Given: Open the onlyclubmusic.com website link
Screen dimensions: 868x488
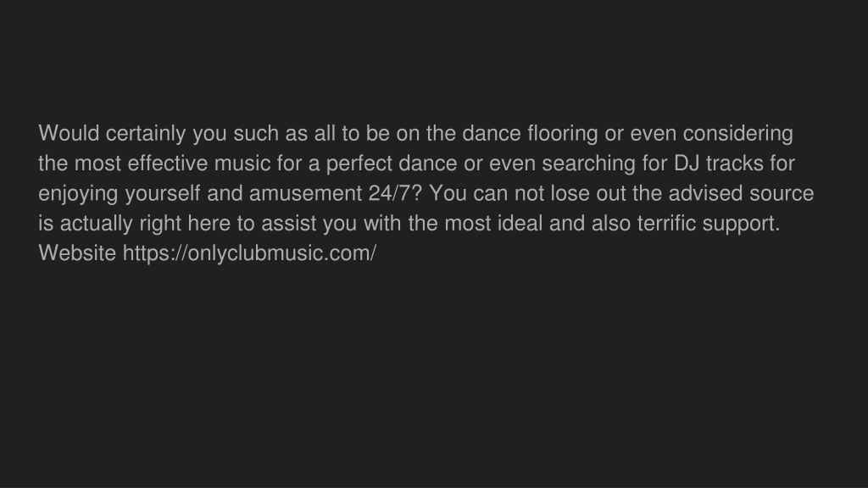Looking at the screenshot, I should click(x=250, y=253).
